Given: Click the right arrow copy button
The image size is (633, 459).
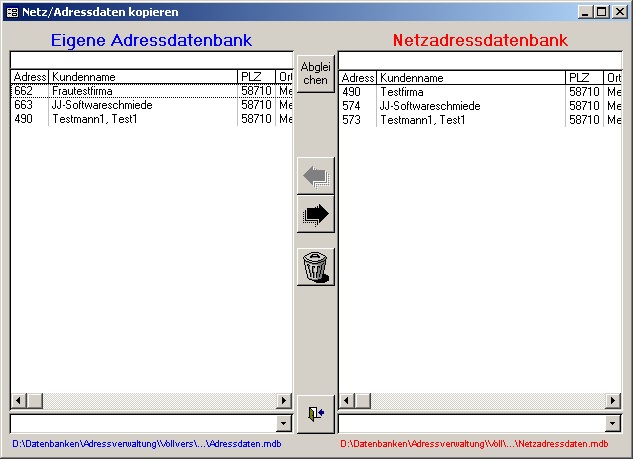Looking at the screenshot, I should pos(315,214).
